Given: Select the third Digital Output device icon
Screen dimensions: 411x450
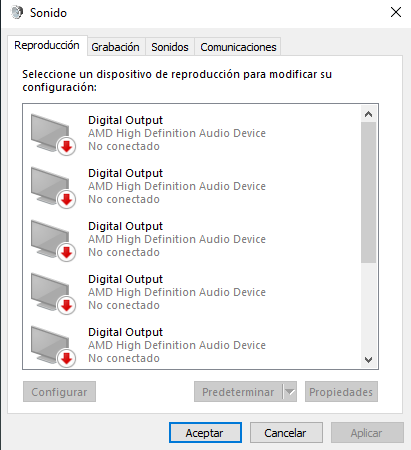Looking at the screenshot, I should click(x=53, y=240).
